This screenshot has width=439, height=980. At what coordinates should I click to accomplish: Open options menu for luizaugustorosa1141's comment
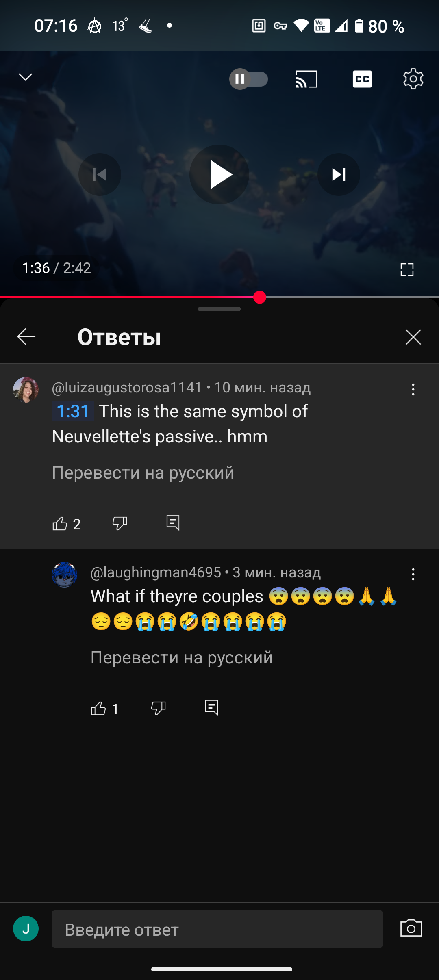click(413, 390)
